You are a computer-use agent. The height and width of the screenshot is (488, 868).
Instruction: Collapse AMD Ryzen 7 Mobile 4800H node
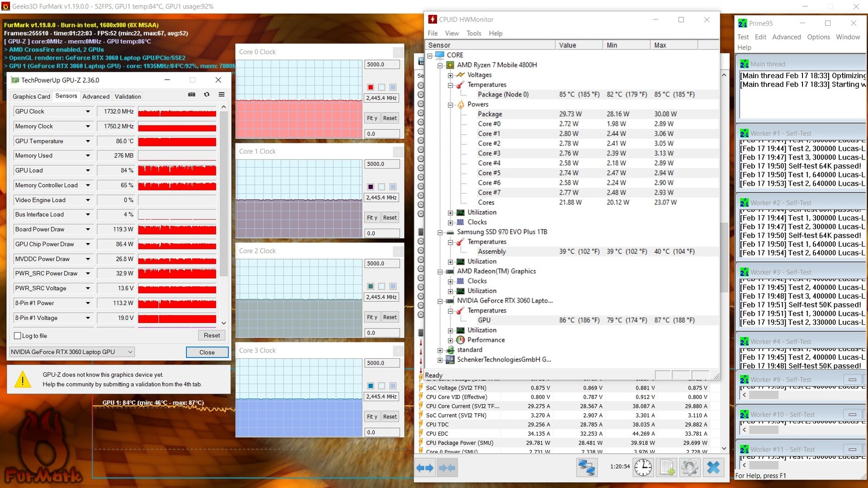tap(440, 65)
